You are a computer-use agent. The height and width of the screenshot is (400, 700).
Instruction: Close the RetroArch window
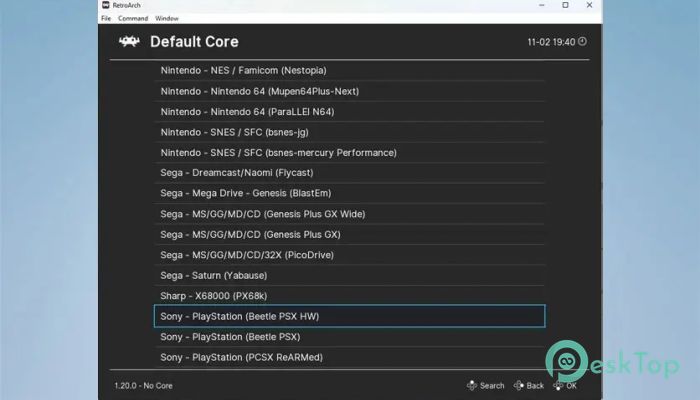(589, 5)
